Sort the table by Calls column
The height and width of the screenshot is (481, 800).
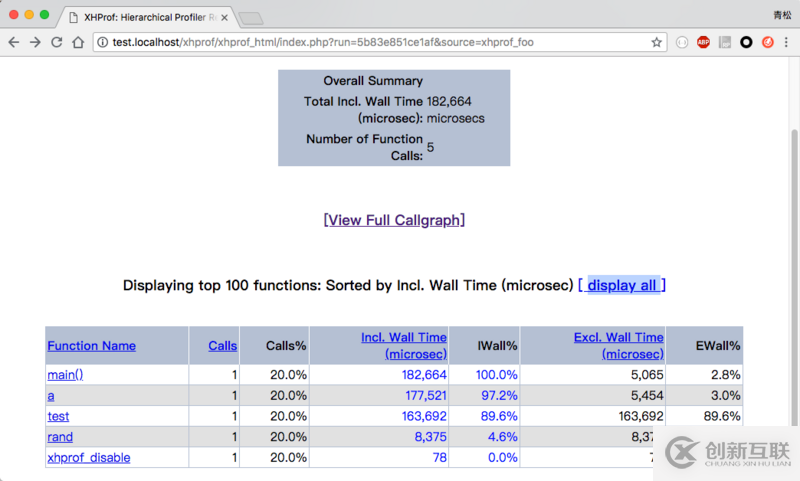point(222,346)
